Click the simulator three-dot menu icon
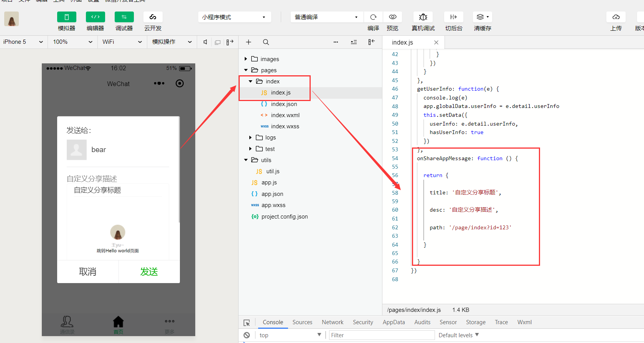 (x=159, y=83)
